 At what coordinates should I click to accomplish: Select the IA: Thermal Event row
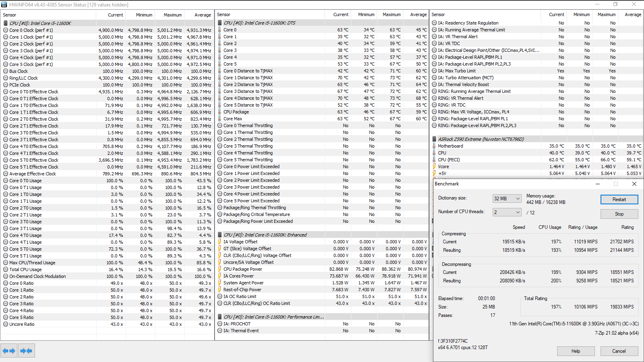[x=322, y=331]
